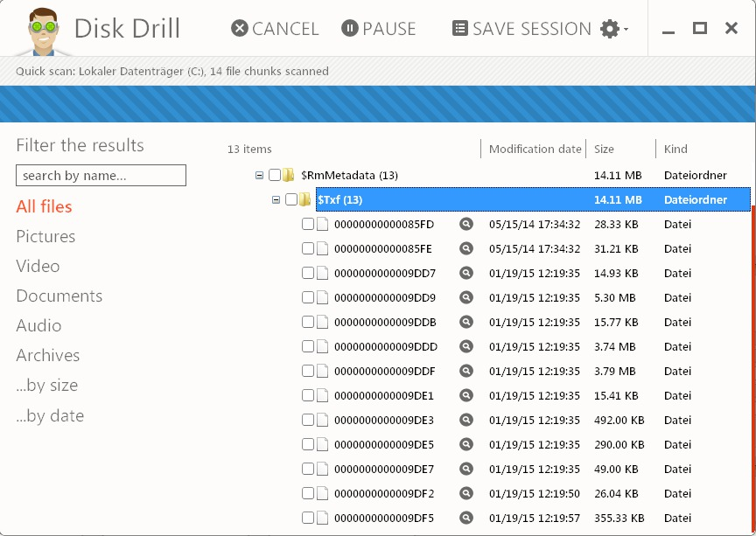Open the preview icon next to 0000000000009DF5
This screenshot has width=756, height=536.
point(465,518)
